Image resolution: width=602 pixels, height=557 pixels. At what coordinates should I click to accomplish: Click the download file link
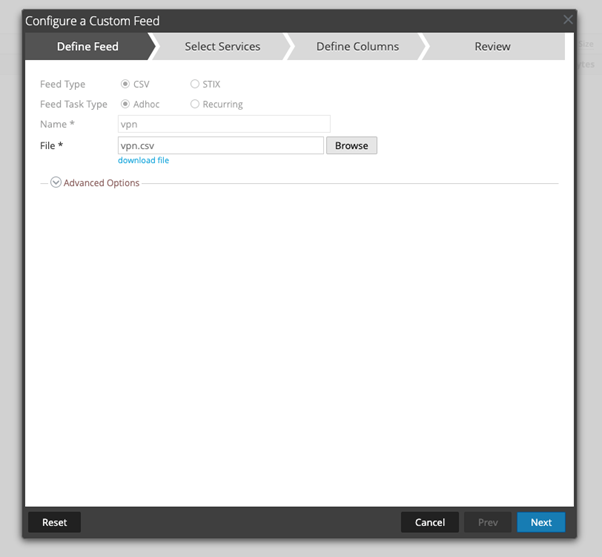(x=143, y=160)
